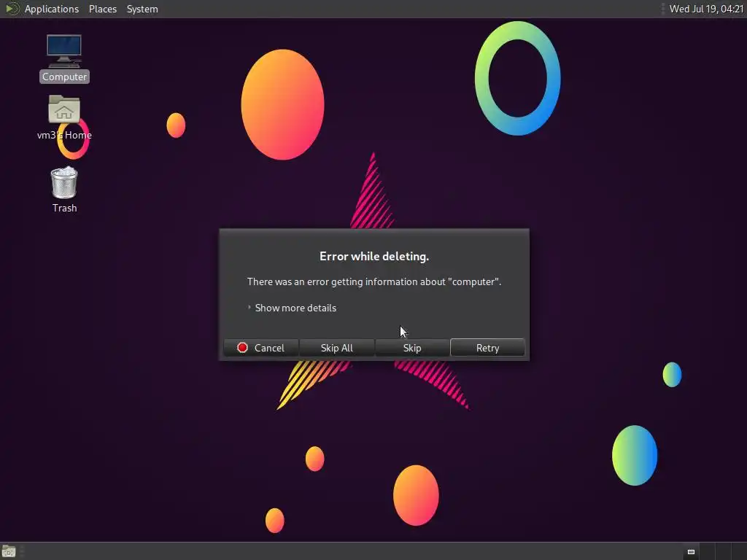The height and width of the screenshot is (560, 747).
Task: Open the Applications menu
Action: (x=52, y=9)
